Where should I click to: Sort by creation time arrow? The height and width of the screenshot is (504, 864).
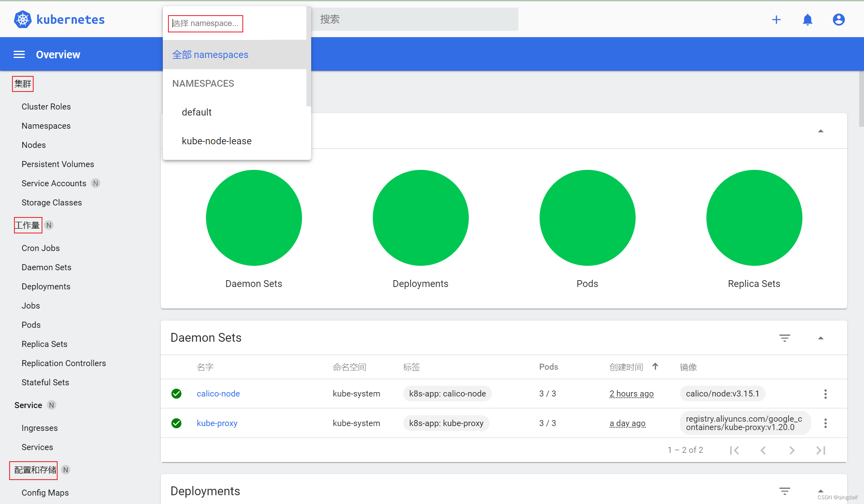pyautogui.click(x=655, y=366)
